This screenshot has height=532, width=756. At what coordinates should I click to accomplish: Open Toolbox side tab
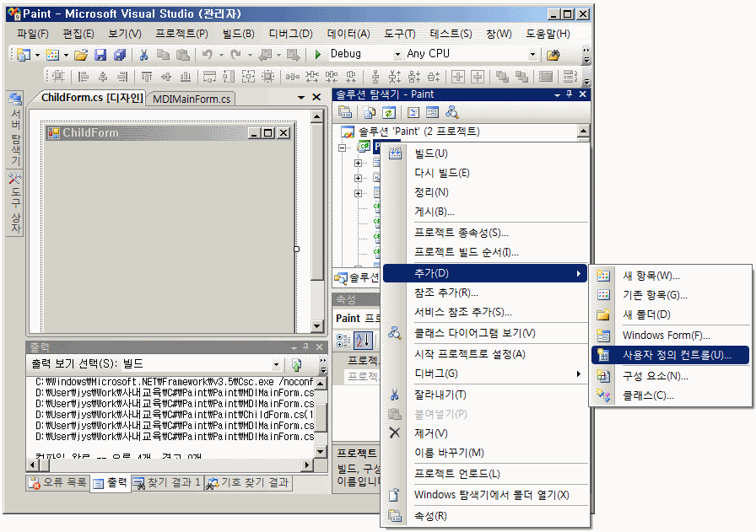15,203
